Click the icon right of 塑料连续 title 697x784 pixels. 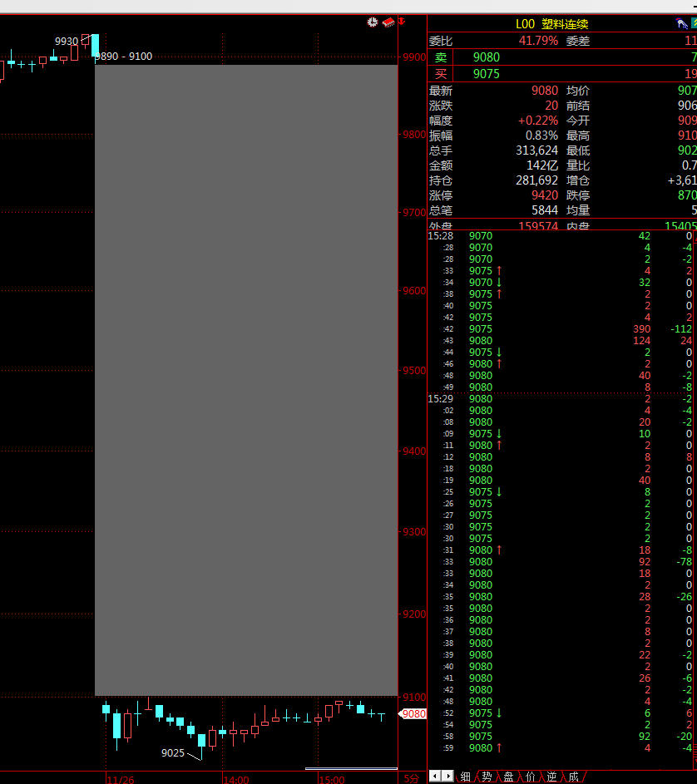(681, 23)
